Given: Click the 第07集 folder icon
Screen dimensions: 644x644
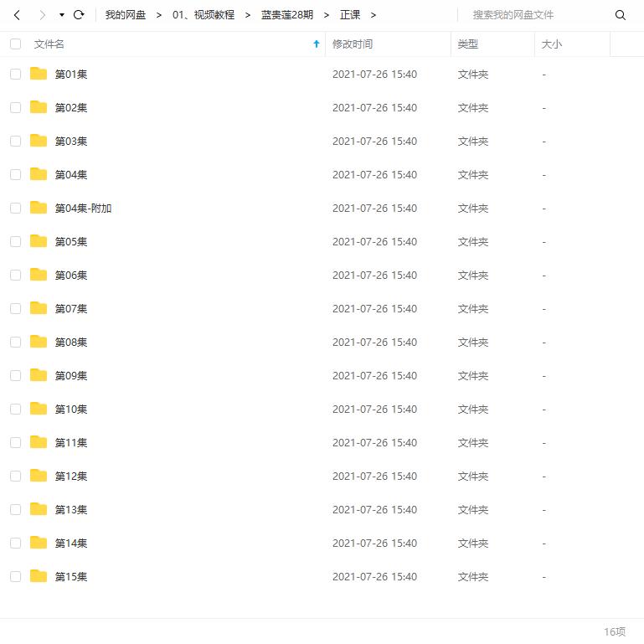Looking at the screenshot, I should pyautogui.click(x=39, y=308).
